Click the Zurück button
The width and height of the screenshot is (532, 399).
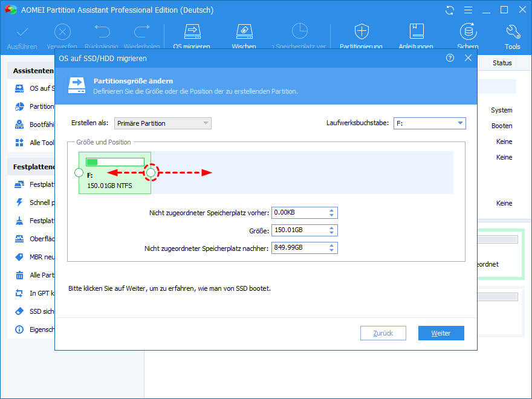click(383, 333)
